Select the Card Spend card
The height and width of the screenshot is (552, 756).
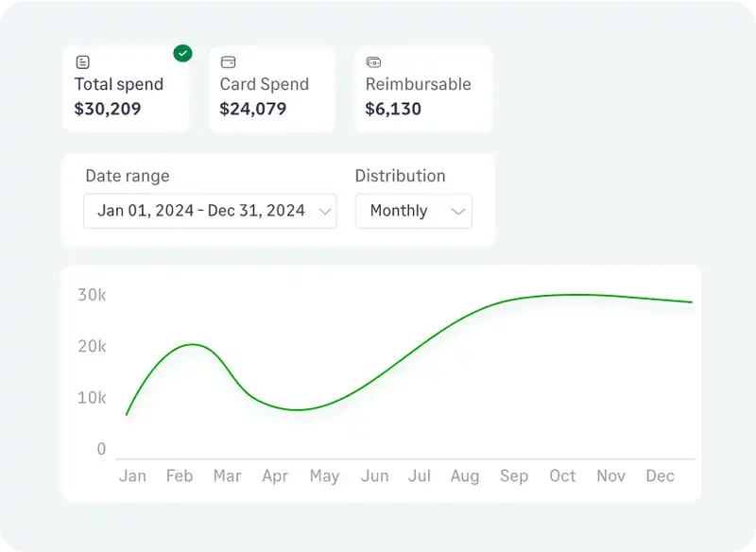[272, 89]
